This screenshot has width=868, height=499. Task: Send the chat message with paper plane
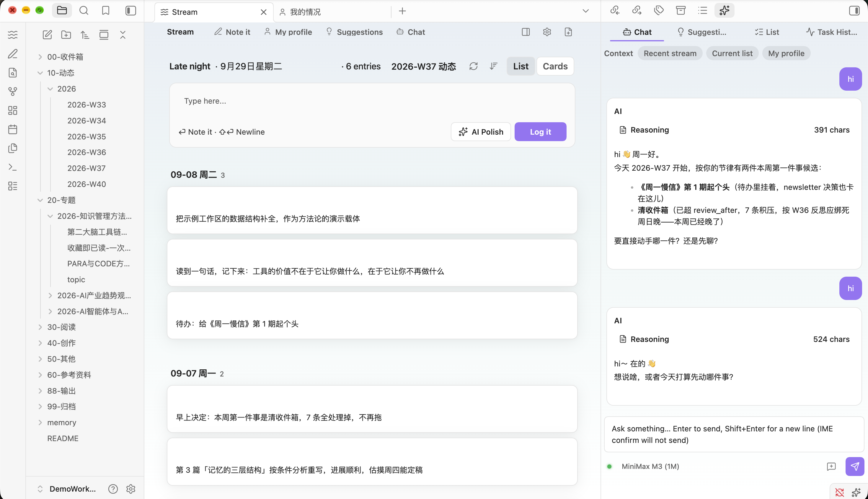pos(855,467)
